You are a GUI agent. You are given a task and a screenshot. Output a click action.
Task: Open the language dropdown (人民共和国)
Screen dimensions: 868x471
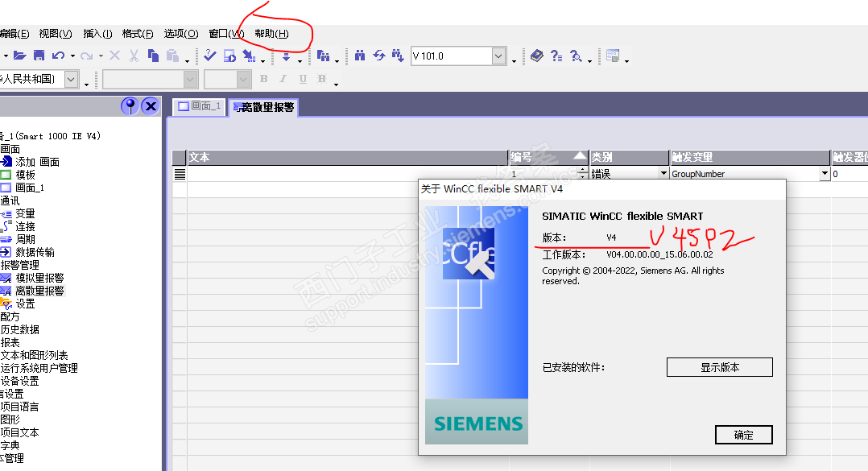point(71,79)
